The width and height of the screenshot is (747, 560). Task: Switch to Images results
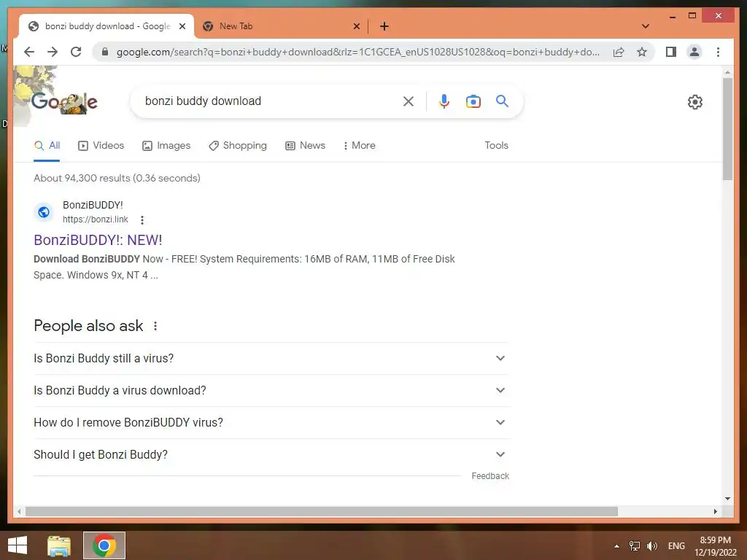click(x=166, y=145)
